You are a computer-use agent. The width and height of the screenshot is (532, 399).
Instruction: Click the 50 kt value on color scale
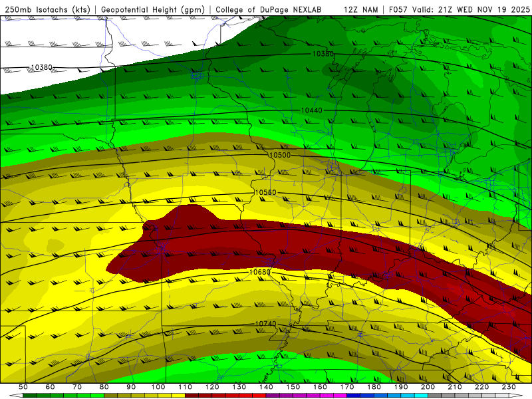(x=23, y=387)
